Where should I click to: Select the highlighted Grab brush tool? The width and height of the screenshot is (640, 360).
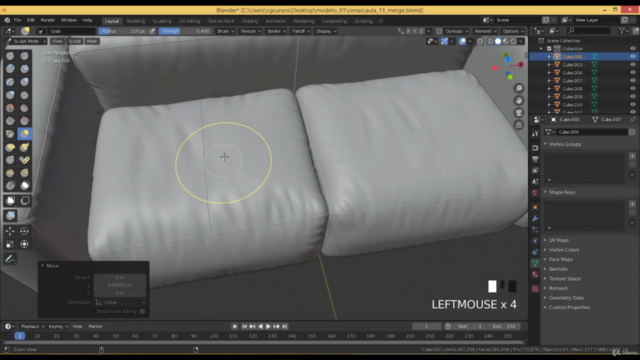(x=25, y=134)
